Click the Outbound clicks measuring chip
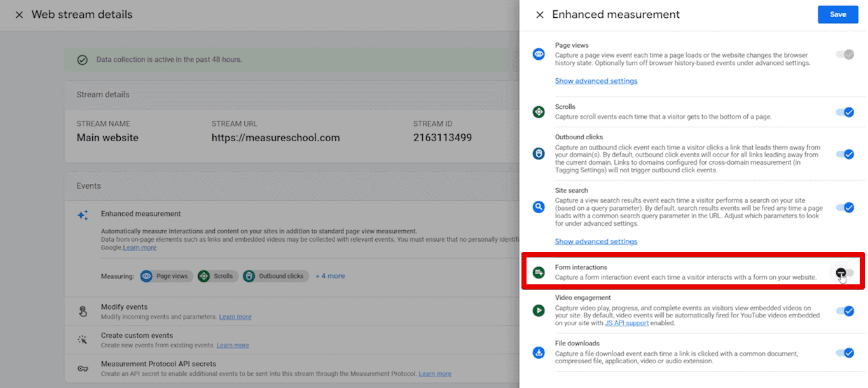This screenshot has height=388, width=868. coord(276,275)
